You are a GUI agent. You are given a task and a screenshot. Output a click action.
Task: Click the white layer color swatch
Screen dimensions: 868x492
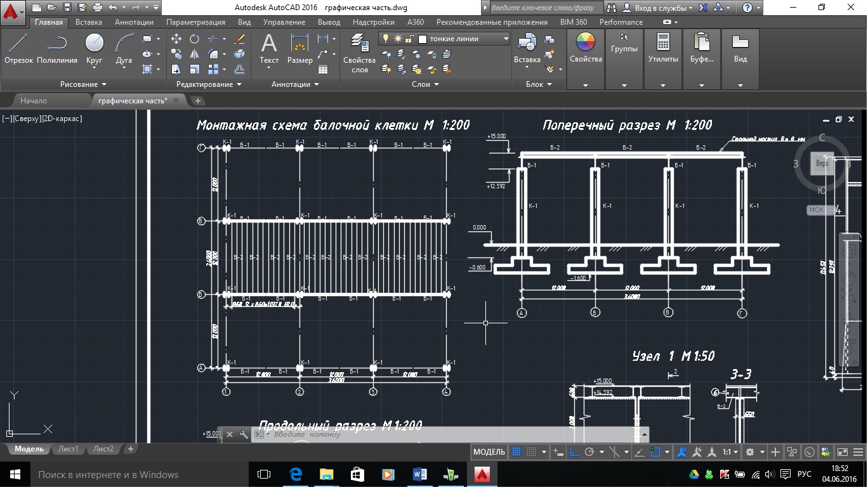[x=423, y=39]
